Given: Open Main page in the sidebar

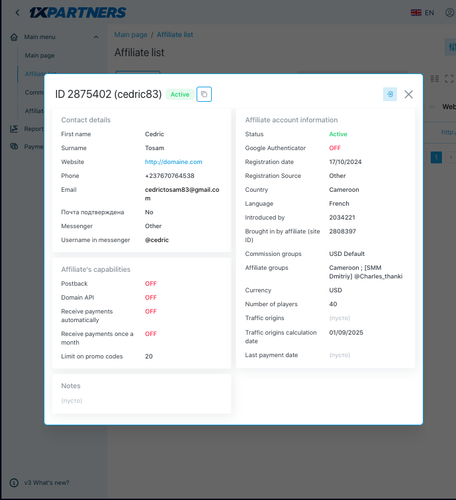Looking at the screenshot, I should point(40,55).
